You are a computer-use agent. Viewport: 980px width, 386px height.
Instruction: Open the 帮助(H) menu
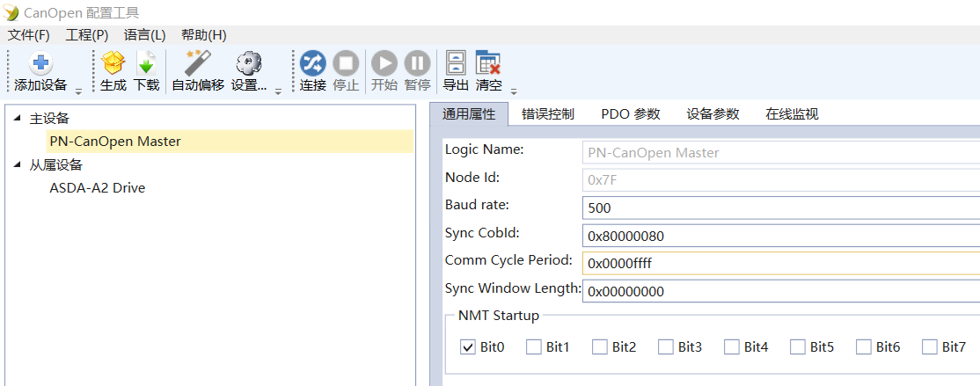[x=204, y=35]
